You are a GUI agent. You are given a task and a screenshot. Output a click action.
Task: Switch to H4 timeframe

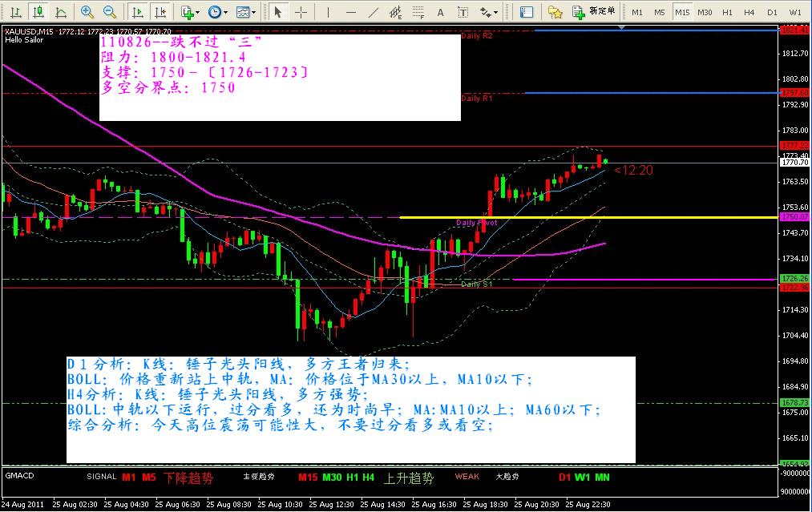(749, 12)
